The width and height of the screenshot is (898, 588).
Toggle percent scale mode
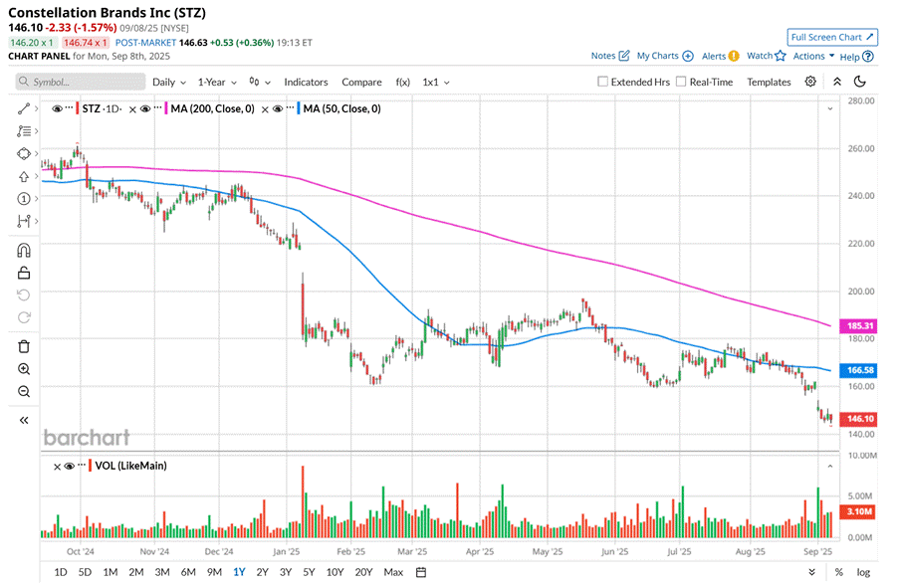click(x=839, y=572)
